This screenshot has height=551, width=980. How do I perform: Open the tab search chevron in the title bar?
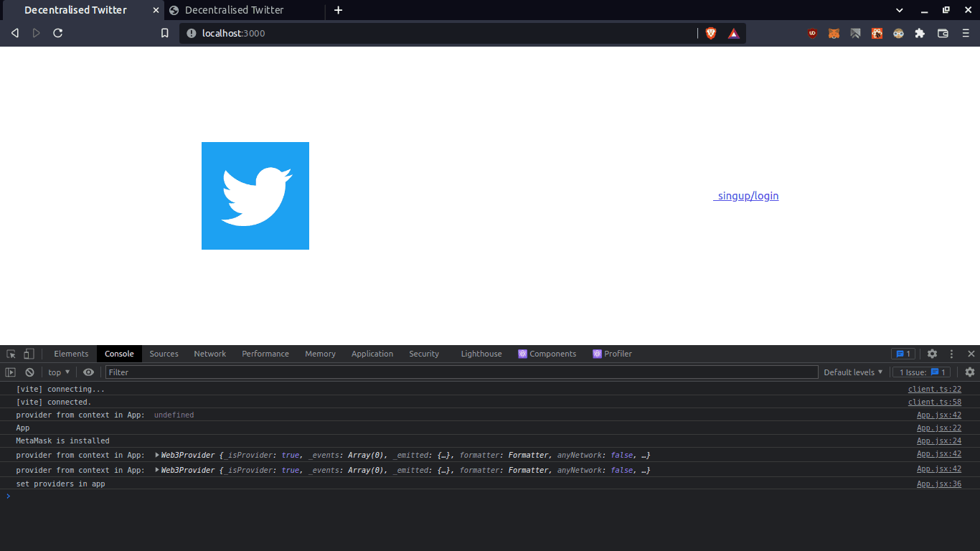(x=899, y=10)
